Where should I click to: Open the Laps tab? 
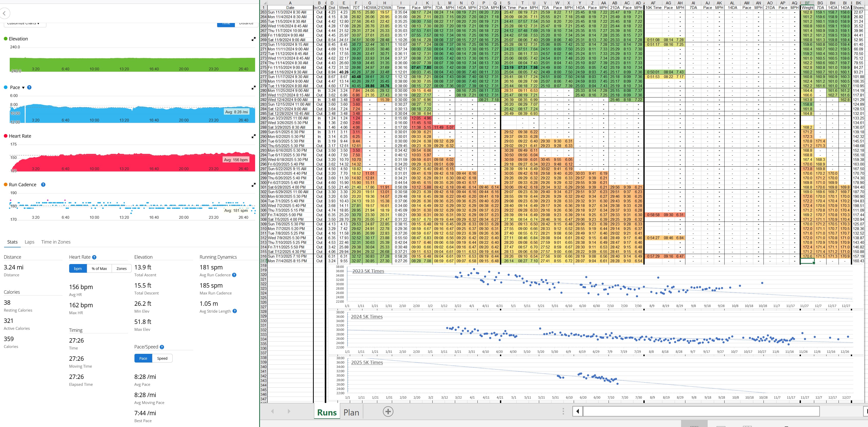(x=29, y=242)
